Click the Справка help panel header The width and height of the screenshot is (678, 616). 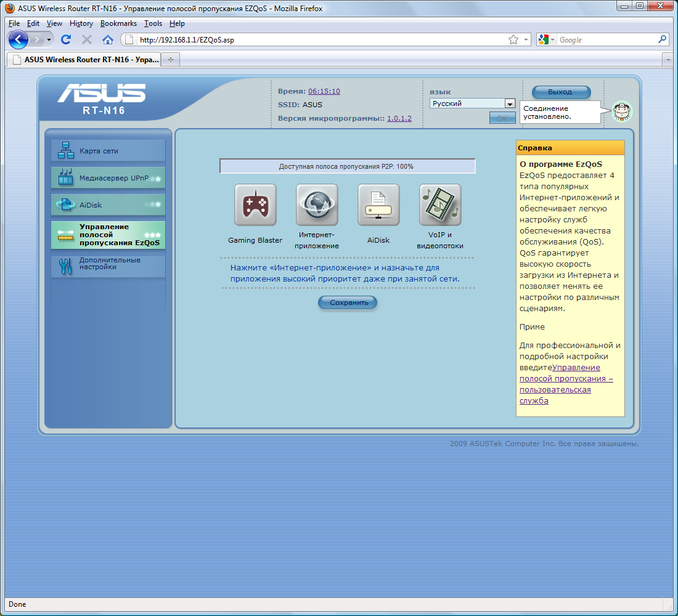tap(570, 147)
